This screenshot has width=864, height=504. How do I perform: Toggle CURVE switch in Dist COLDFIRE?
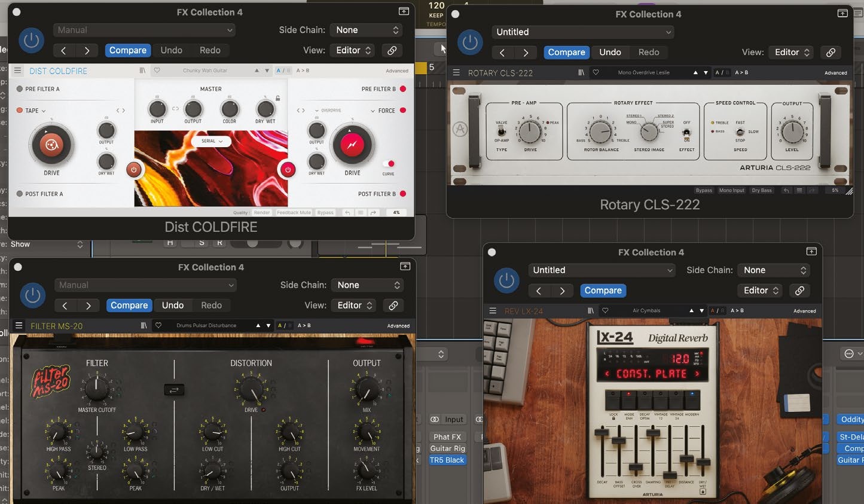pos(389,163)
